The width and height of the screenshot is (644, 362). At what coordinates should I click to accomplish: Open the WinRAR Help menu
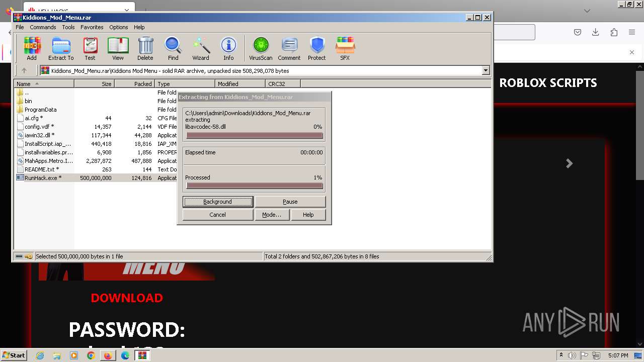(x=139, y=27)
